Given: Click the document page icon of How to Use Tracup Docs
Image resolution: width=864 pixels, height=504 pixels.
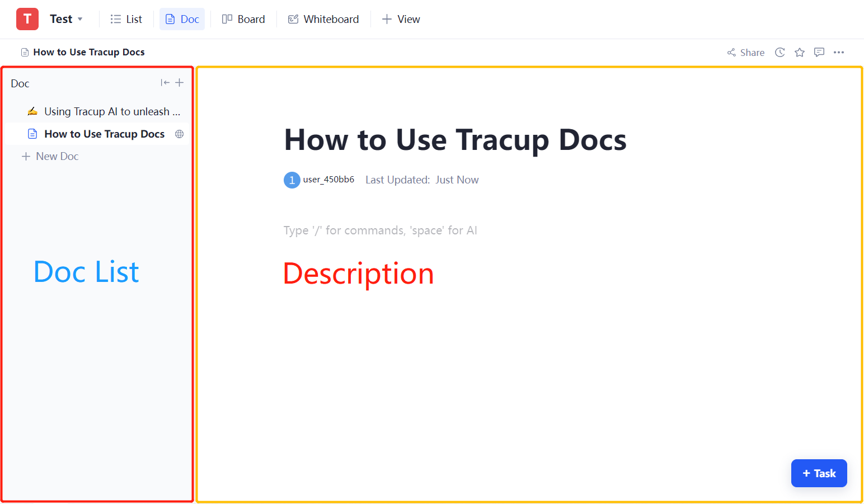Looking at the screenshot, I should coord(31,134).
